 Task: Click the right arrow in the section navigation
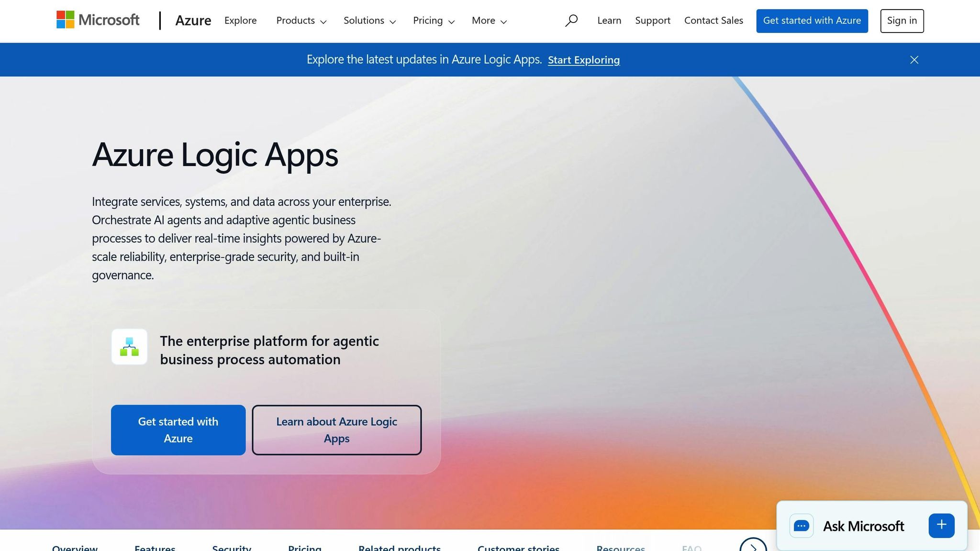[x=753, y=549]
